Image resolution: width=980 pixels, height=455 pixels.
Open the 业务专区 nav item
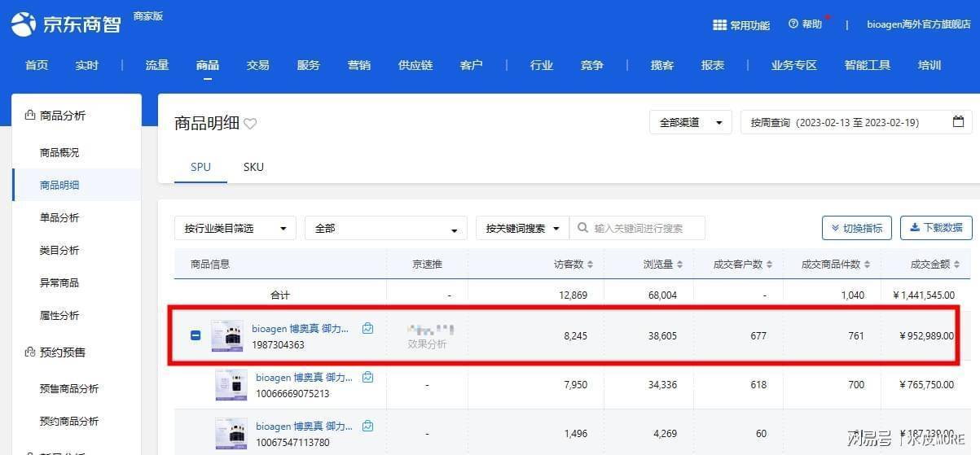(794, 65)
